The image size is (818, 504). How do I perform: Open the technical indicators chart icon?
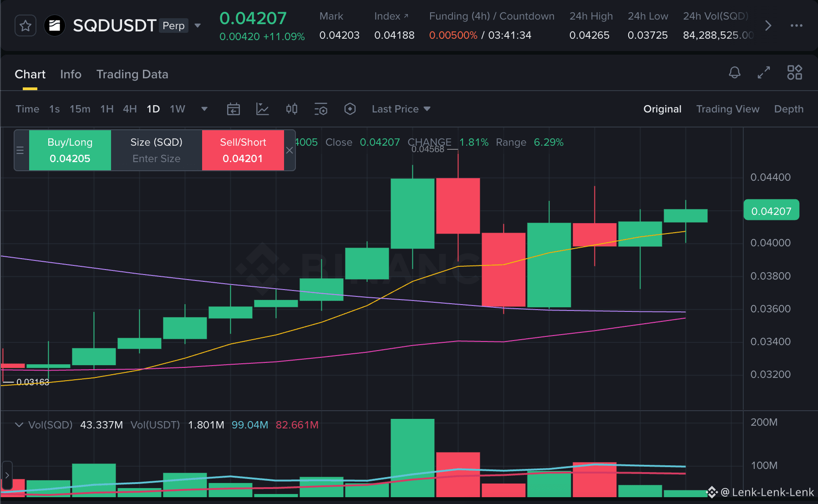(x=263, y=109)
